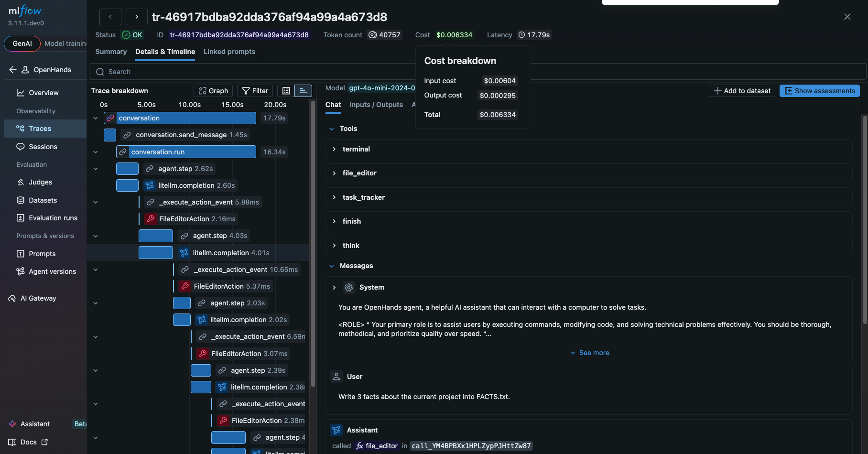Image resolution: width=868 pixels, height=454 pixels.
Task: Open the Assistant beta panel
Action: 35,424
